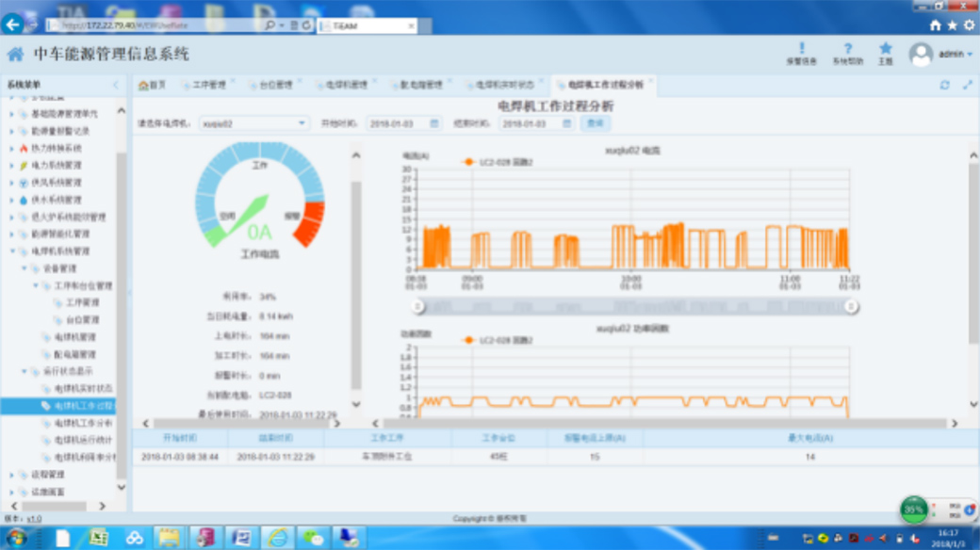Select 电焊机管理 in the sidebar tree
The width and height of the screenshot is (980, 550).
(74, 337)
